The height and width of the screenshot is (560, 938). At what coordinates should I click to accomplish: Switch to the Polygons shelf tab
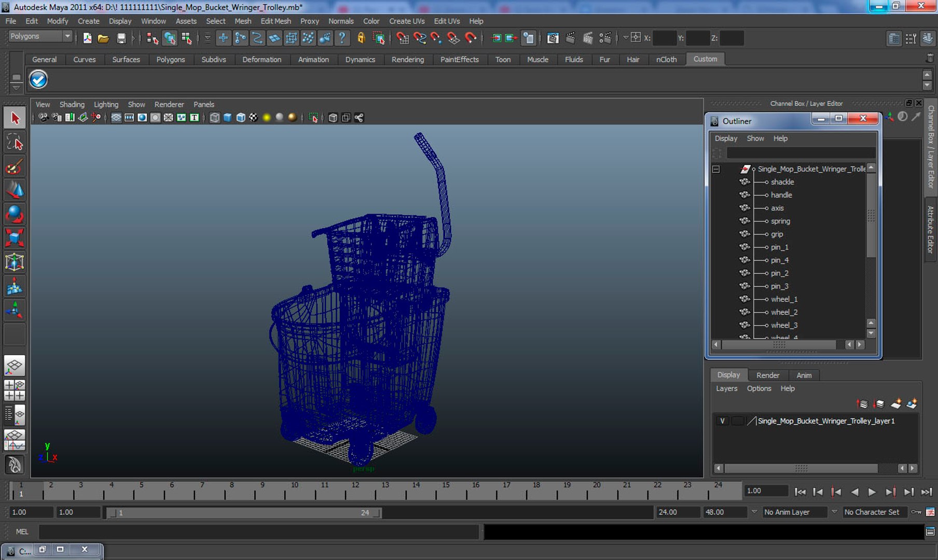click(171, 60)
